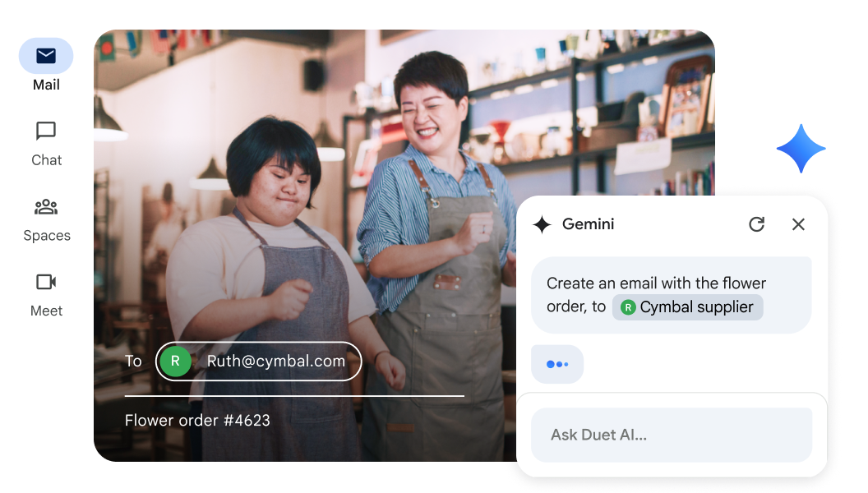Open the Spaces people icon

point(46,207)
